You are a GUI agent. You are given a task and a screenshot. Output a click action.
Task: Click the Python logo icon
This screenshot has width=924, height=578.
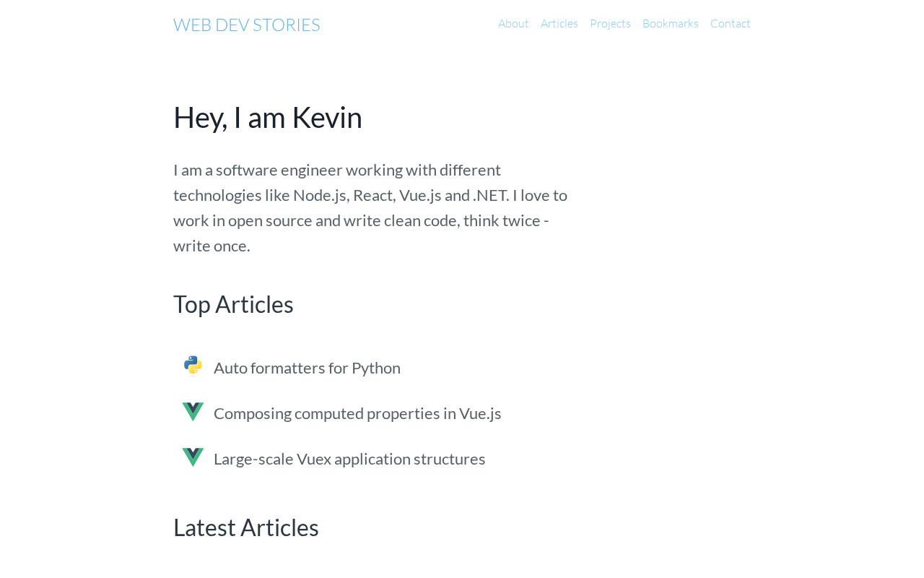point(193,366)
